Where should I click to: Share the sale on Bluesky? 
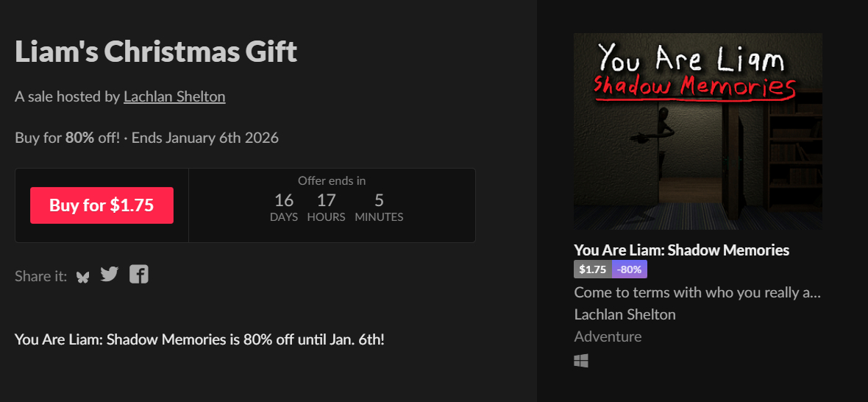(82, 276)
